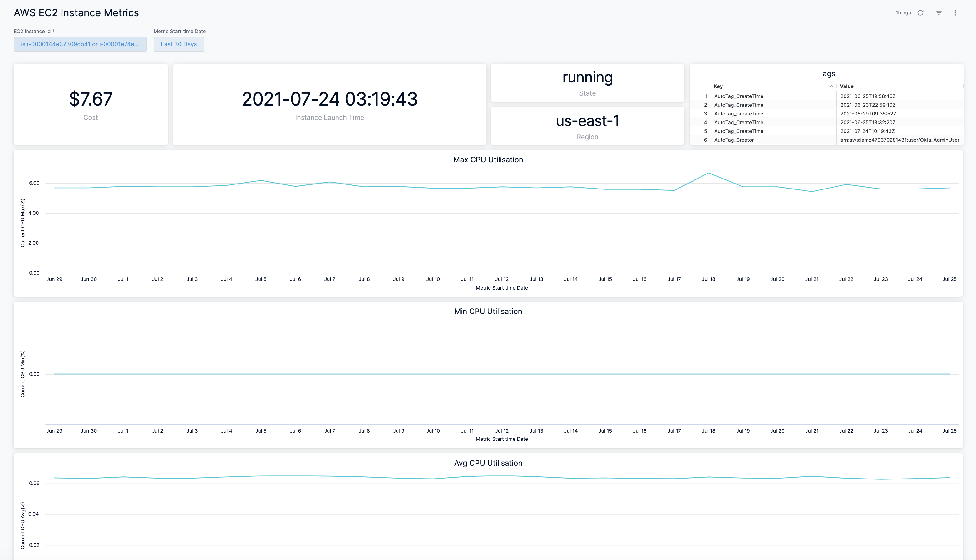Select tag value 2021-06-29T09:35:52Z

(x=868, y=114)
